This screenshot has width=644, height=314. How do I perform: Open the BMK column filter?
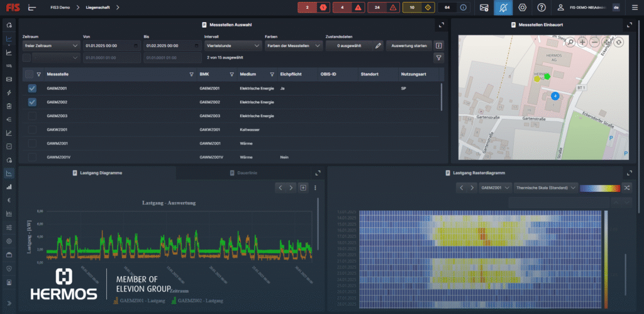click(x=231, y=74)
